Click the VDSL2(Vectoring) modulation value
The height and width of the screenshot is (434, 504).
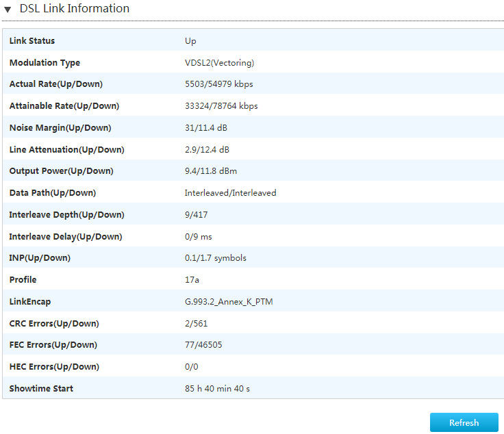coord(219,63)
